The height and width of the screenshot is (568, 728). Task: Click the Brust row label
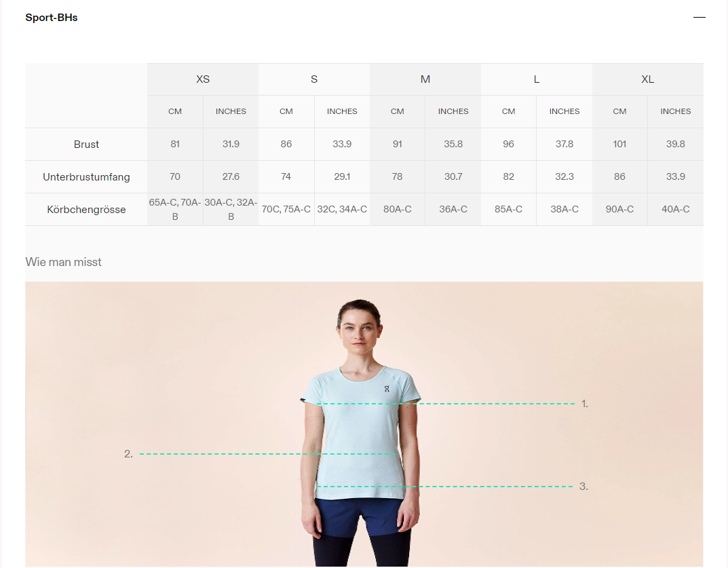pyautogui.click(x=86, y=145)
